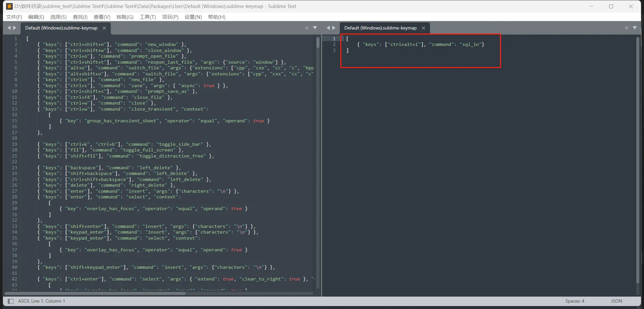Open the 转跳(G) menu

tap(125, 17)
